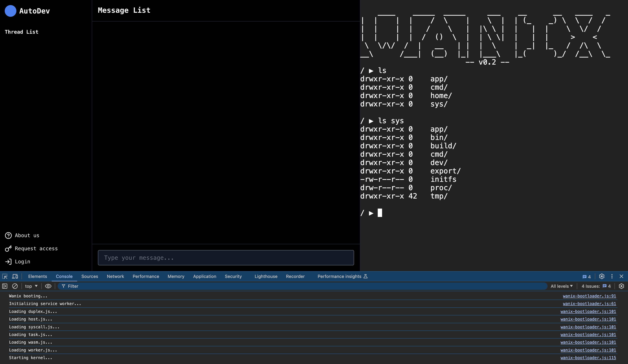Screen dimensions: 628x364
Task: Show the console sidebar panel icon
Action: pyautogui.click(x=5, y=286)
